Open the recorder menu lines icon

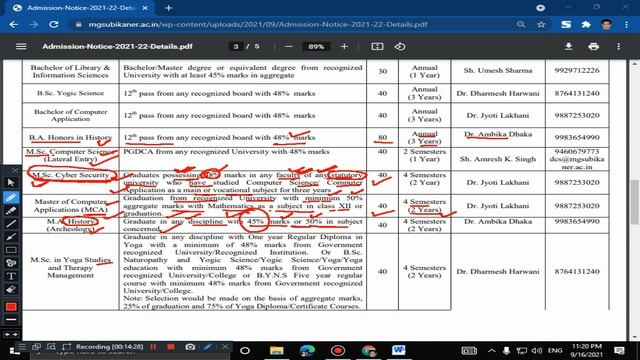pyautogui.click(x=22, y=347)
